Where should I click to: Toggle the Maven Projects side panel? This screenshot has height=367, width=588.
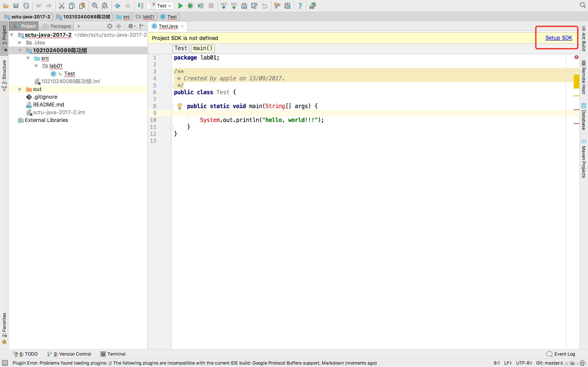pyautogui.click(x=584, y=159)
